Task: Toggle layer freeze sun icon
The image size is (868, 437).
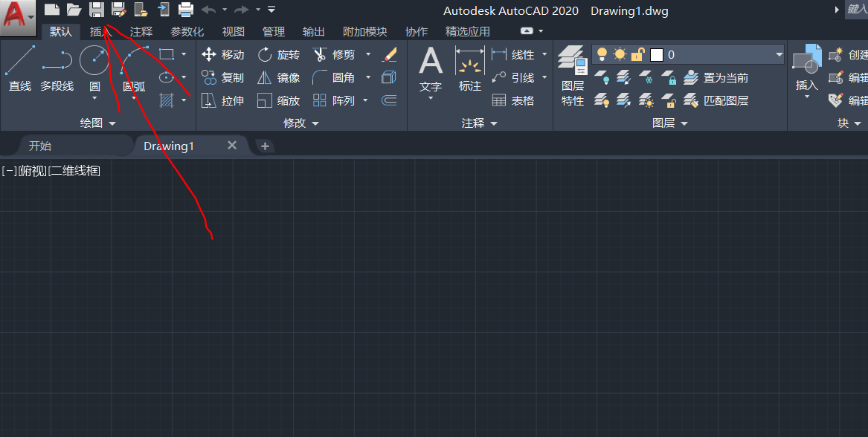Action: point(619,54)
